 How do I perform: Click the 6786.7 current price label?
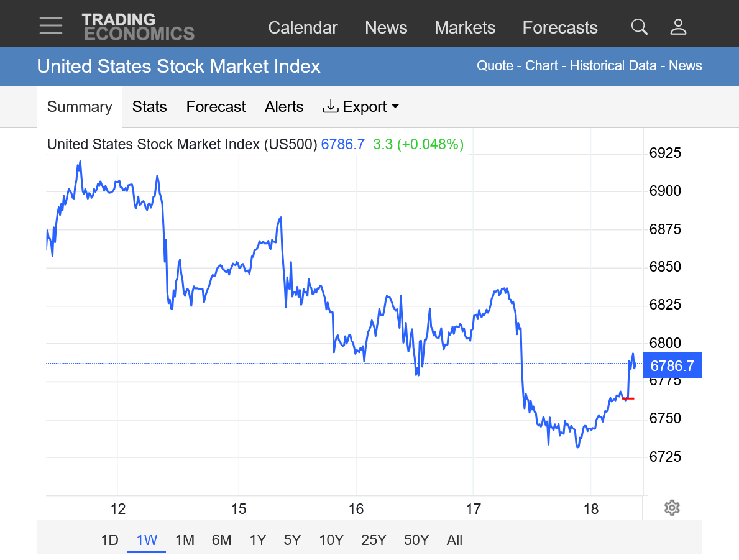pos(672,366)
